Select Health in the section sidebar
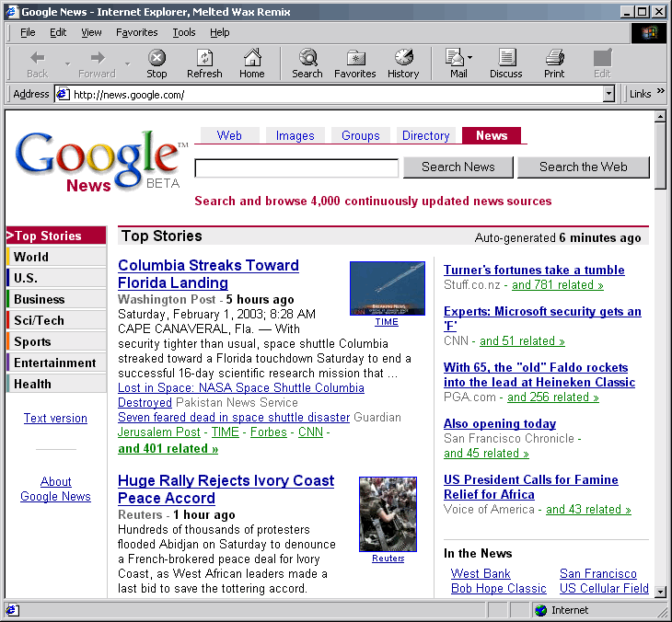The width and height of the screenshot is (672, 622). click(x=56, y=384)
